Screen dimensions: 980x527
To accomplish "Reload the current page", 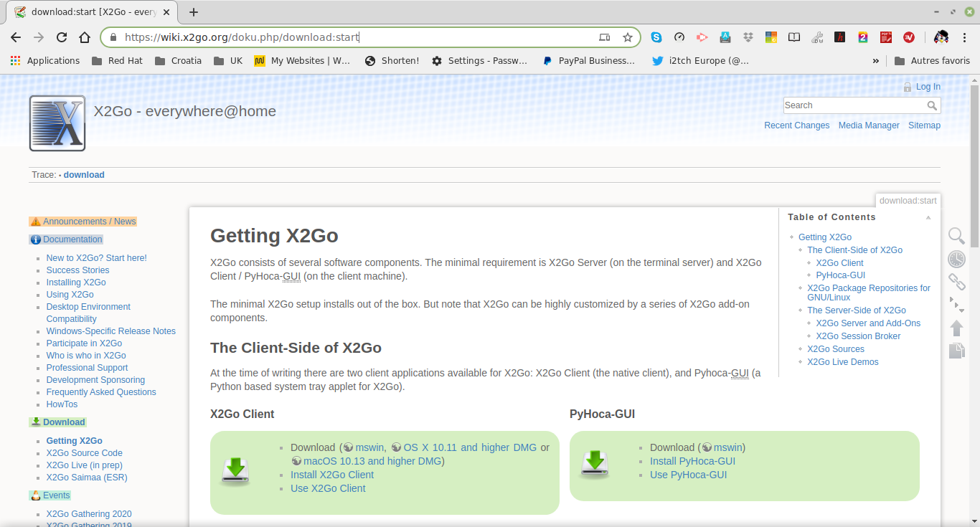I will (x=62, y=37).
